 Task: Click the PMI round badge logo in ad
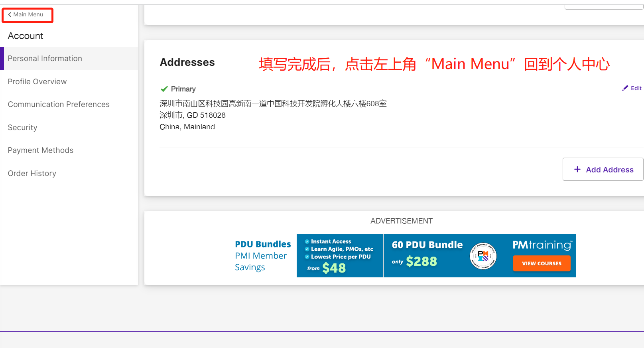click(483, 256)
